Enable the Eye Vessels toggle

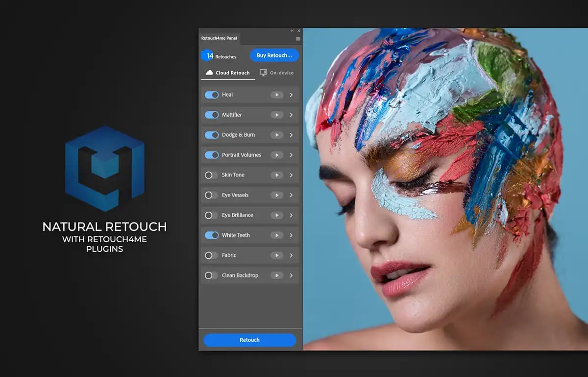(x=212, y=195)
